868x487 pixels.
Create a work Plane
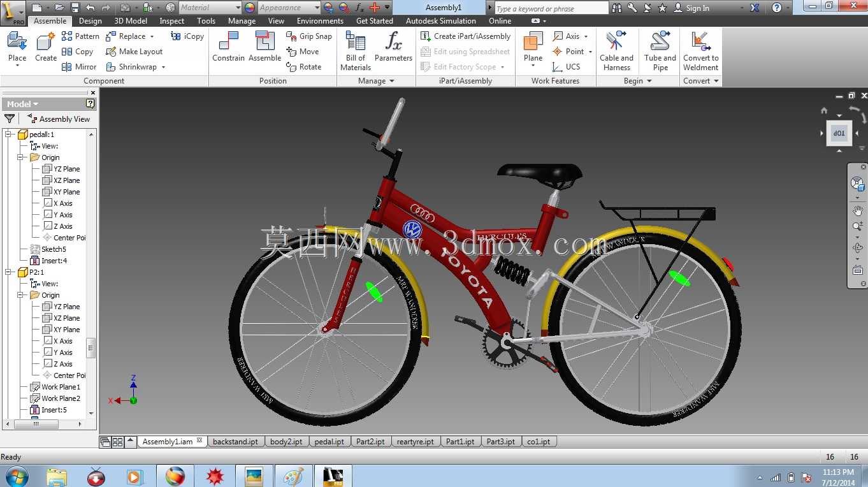pos(533,48)
